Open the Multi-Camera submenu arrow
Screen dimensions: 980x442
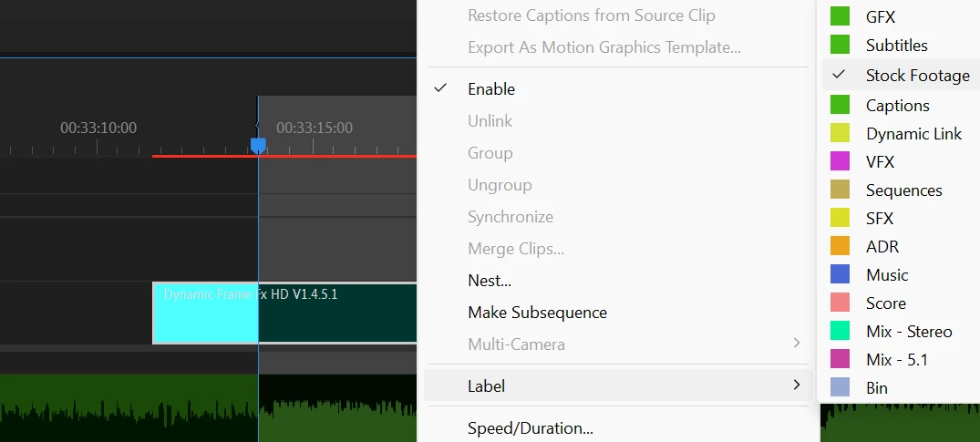pos(796,344)
